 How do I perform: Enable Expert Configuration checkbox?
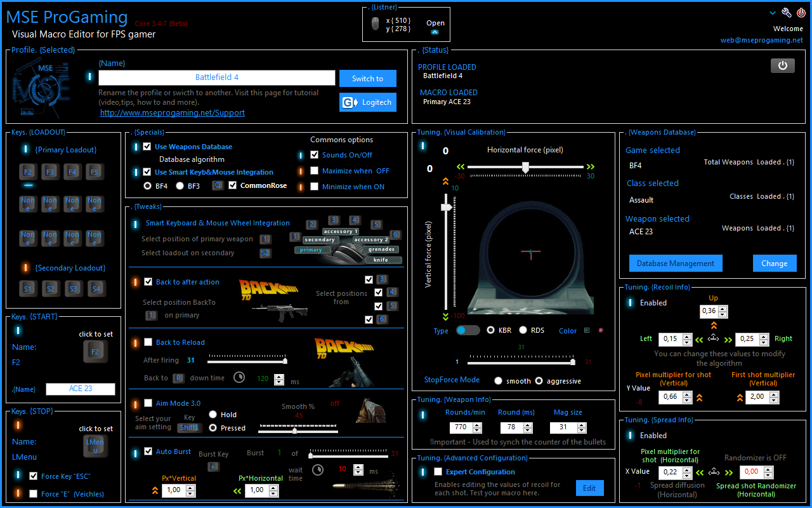[438, 472]
